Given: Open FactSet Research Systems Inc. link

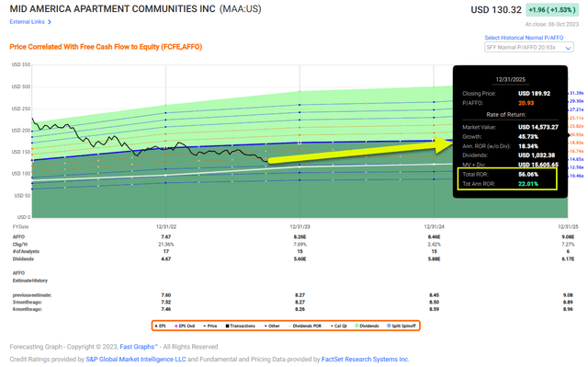Looking at the screenshot, I should click(x=366, y=359).
